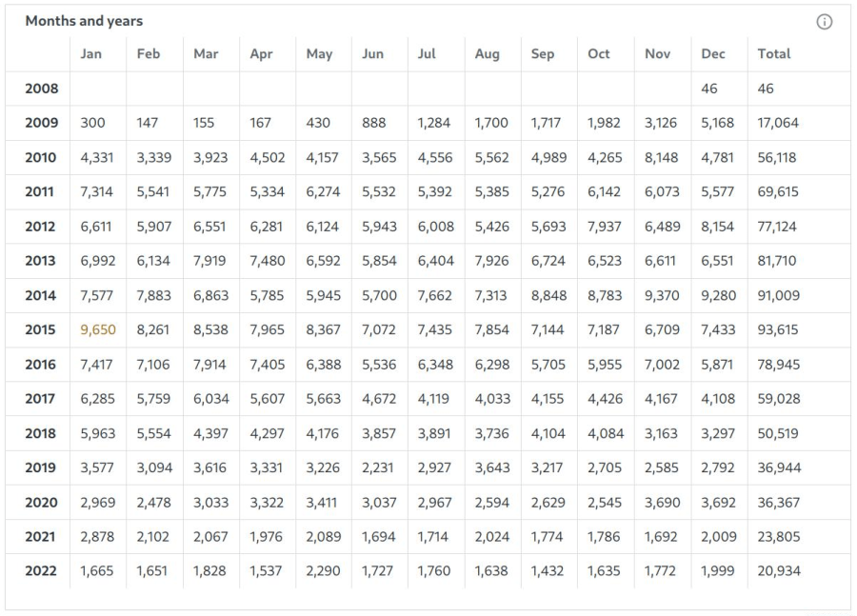Click the 2020 row label

click(44, 502)
